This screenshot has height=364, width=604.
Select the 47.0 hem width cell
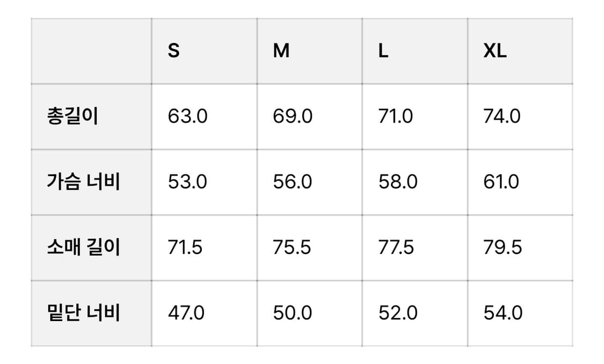pyautogui.click(x=186, y=313)
